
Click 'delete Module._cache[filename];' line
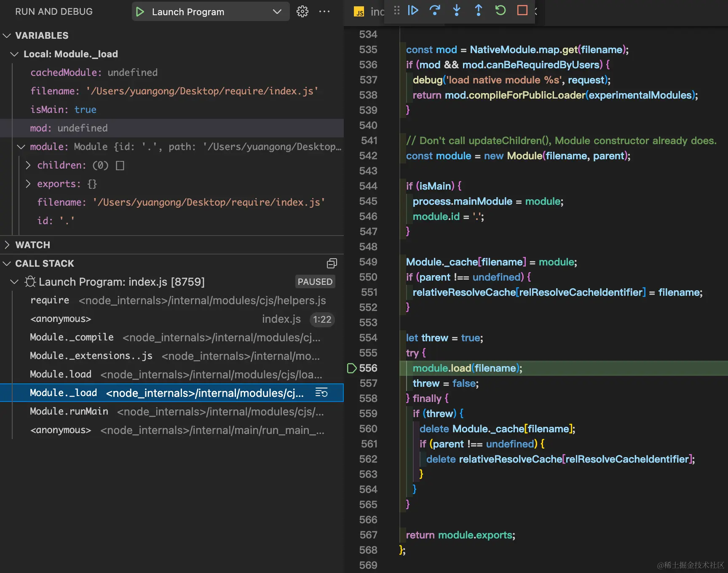pyautogui.click(x=497, y=429)
